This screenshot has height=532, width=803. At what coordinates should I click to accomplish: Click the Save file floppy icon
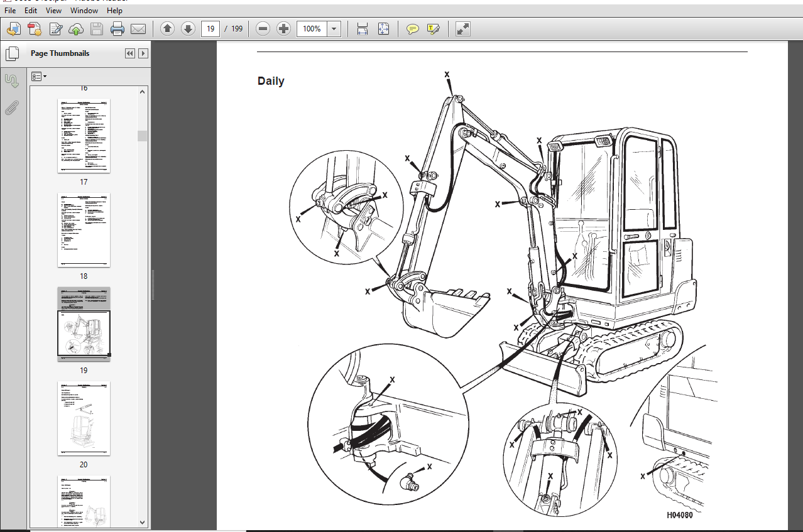point(96,29)
